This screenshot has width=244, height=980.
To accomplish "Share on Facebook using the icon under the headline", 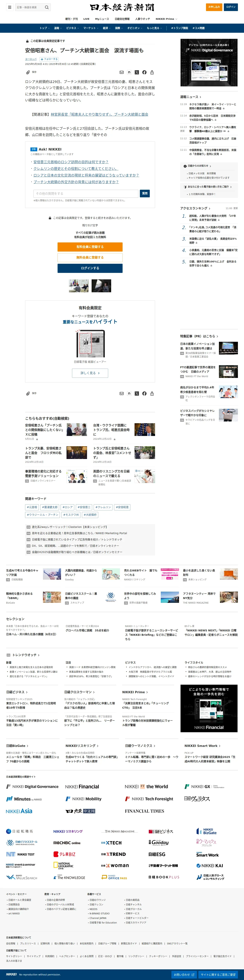I will pos(144,72).
